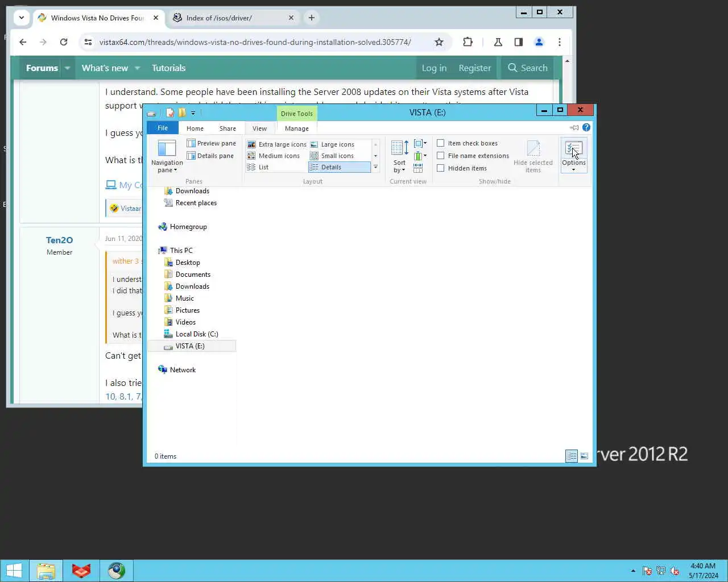Bookmark this page with star icon
The image size is (728, 582).
point(439,42)
